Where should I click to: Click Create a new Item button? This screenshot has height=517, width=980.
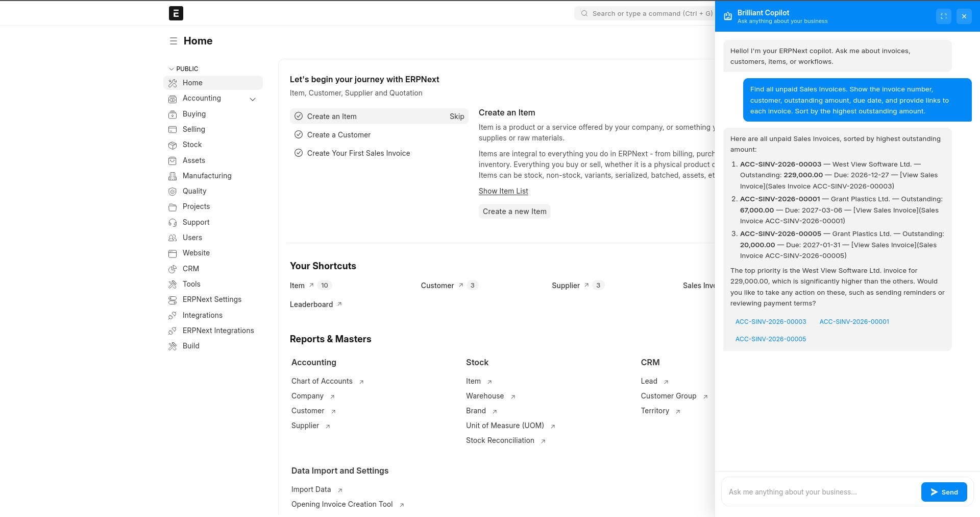[x=514, y=212]
